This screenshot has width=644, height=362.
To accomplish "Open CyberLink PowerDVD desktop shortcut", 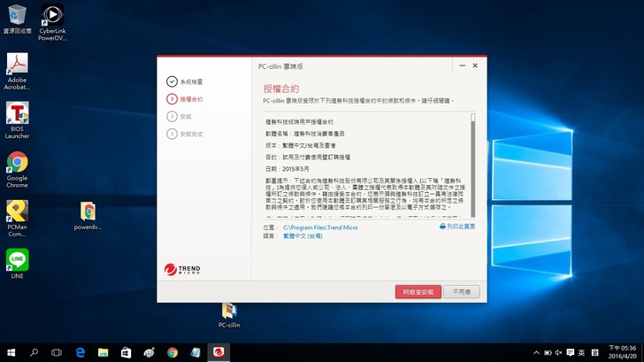I will click(52, 20).
